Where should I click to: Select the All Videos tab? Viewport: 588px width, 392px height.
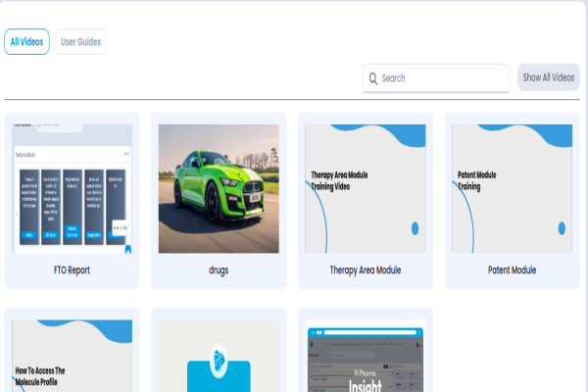(x=26, y=41)
